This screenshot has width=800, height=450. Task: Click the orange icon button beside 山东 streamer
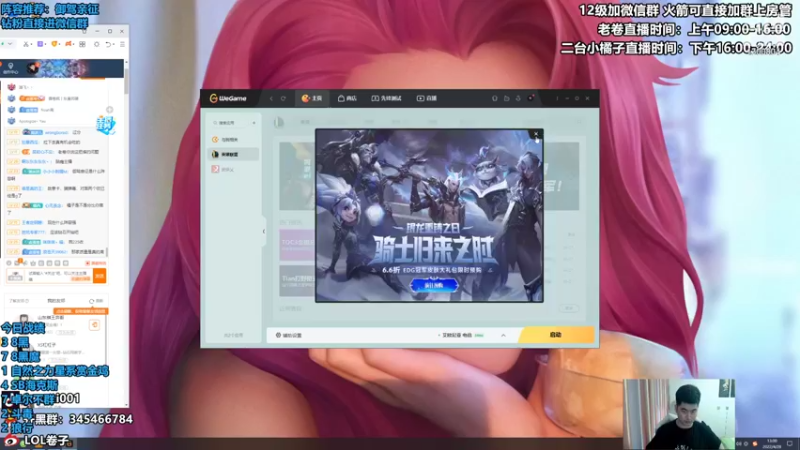click(x=94, y=325)
